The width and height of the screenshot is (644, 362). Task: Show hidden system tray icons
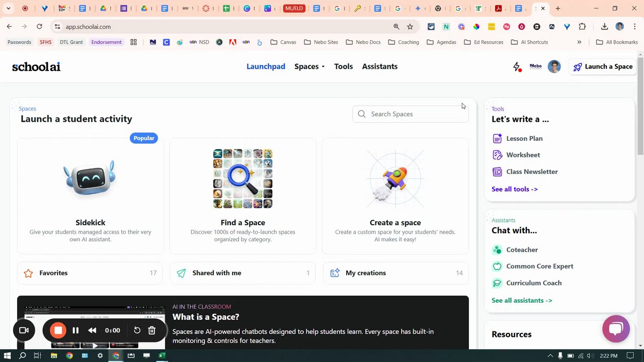(x=550, y=356)
